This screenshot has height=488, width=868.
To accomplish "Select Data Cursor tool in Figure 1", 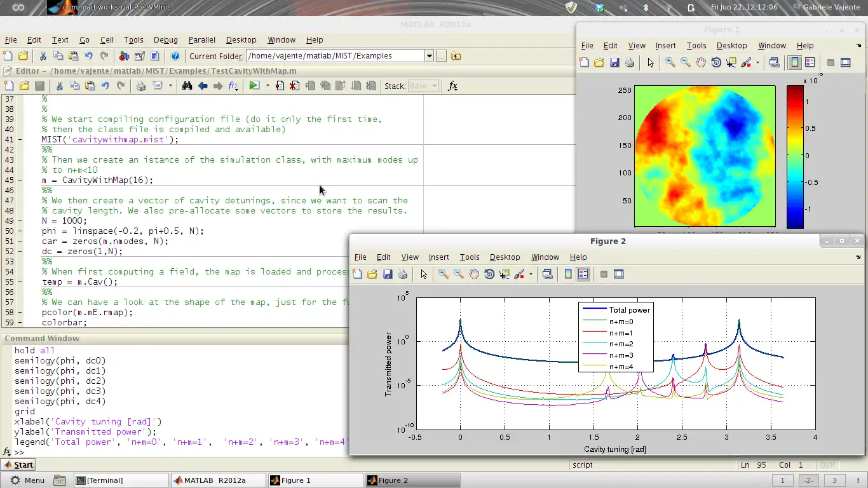I will click(731, 62).
